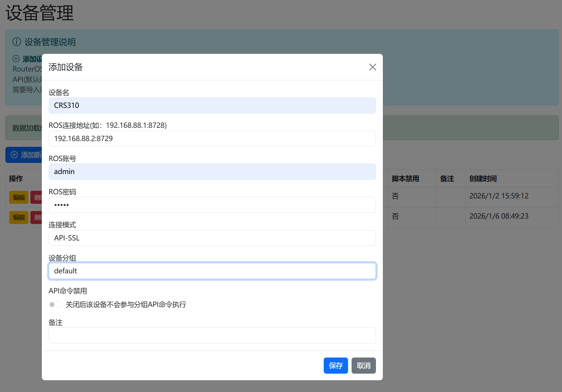
Task: Open the 连接模式 API-SSL dropdown
Action: click(212, 238)
